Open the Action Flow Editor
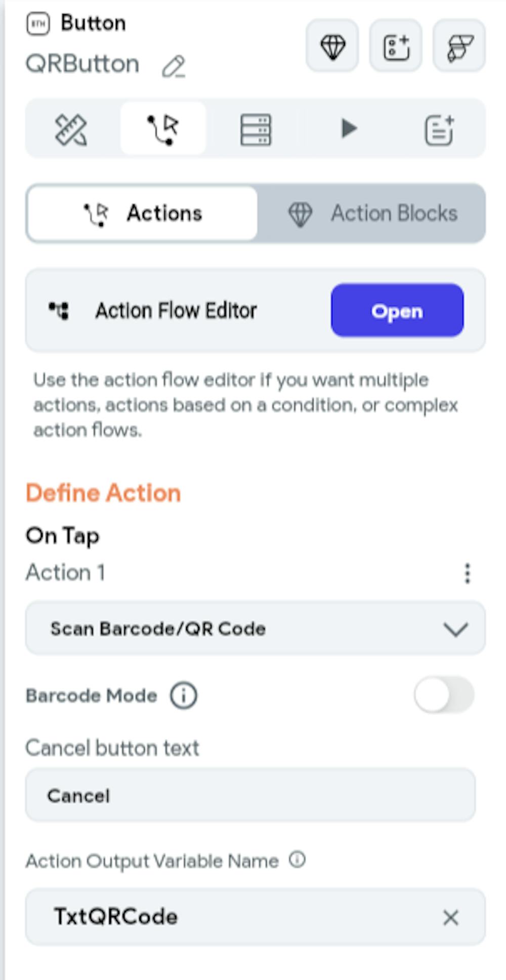Image resolution: width=506 pixels, height=980 pixels. 397,311
